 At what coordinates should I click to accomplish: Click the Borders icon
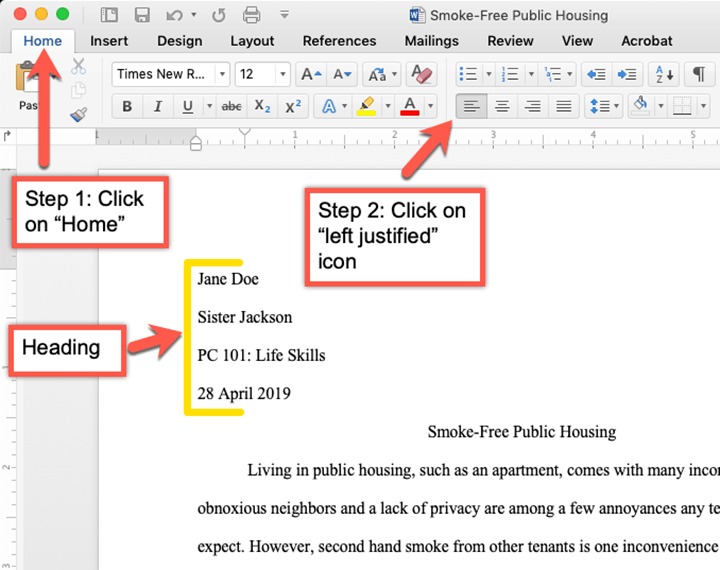[x=682, y=107]
